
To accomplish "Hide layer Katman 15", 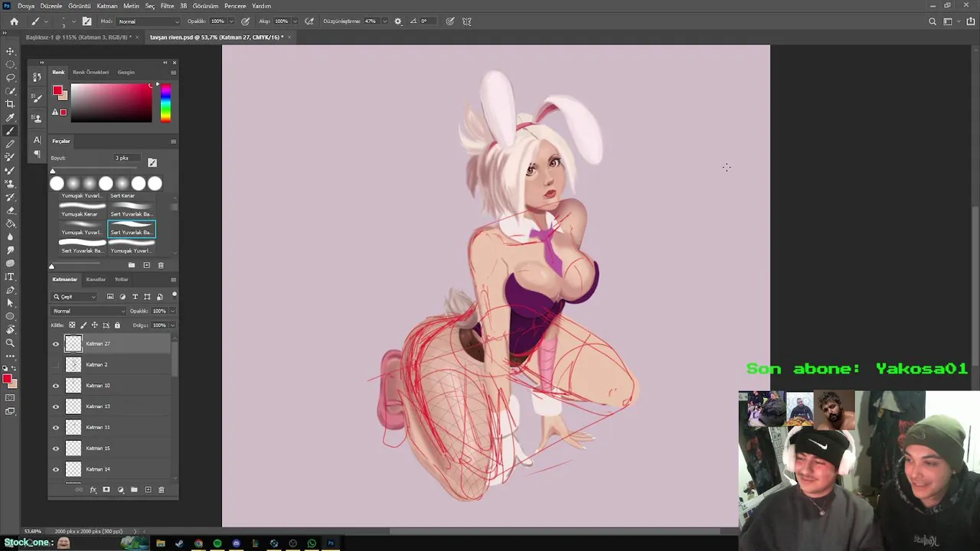I will point(55,448).
